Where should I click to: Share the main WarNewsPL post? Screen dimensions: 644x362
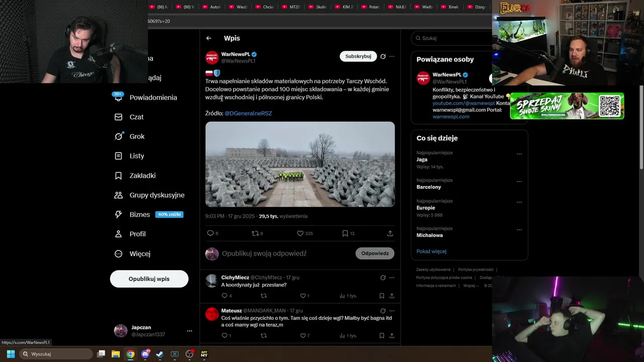[x=390, y=233]
